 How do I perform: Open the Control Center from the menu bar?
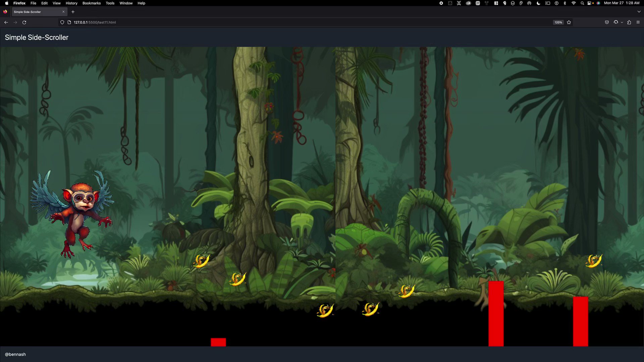coord(590,3)
